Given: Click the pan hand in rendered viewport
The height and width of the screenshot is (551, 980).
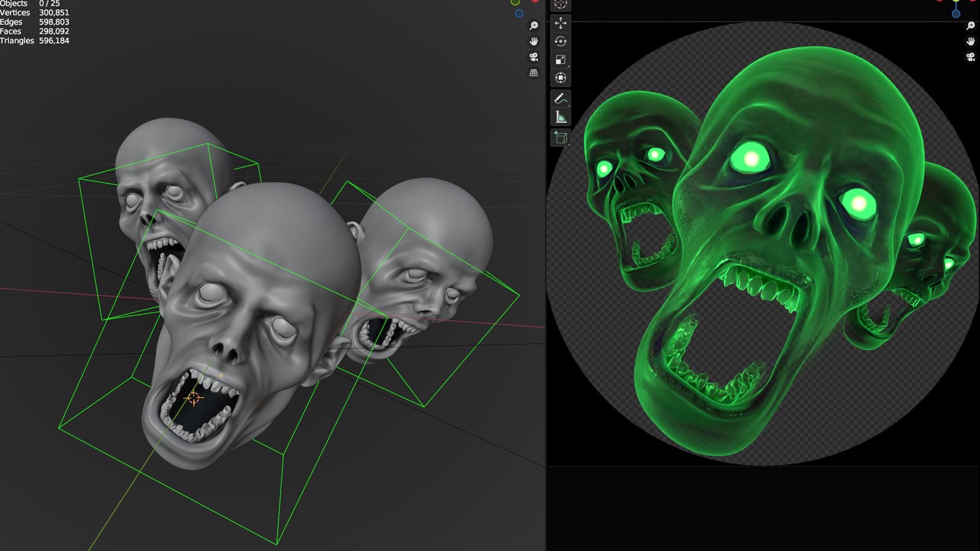Looking at the screenshot, I should (970, 41).
